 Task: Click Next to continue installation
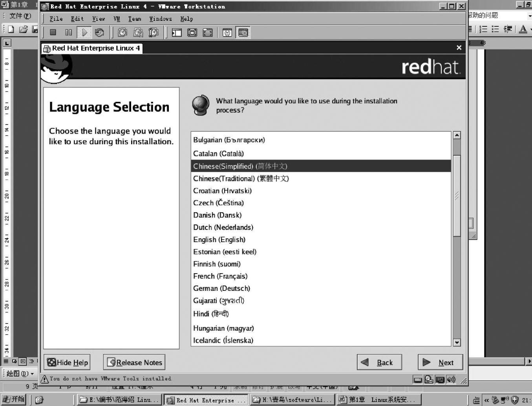pos(441,362)
